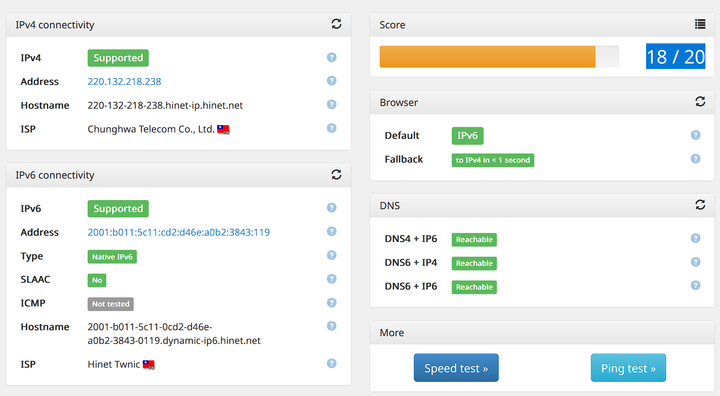This screenshot has height=396, width=720.
Task: Click the Native IPv6 type badge
Action: 112,256
